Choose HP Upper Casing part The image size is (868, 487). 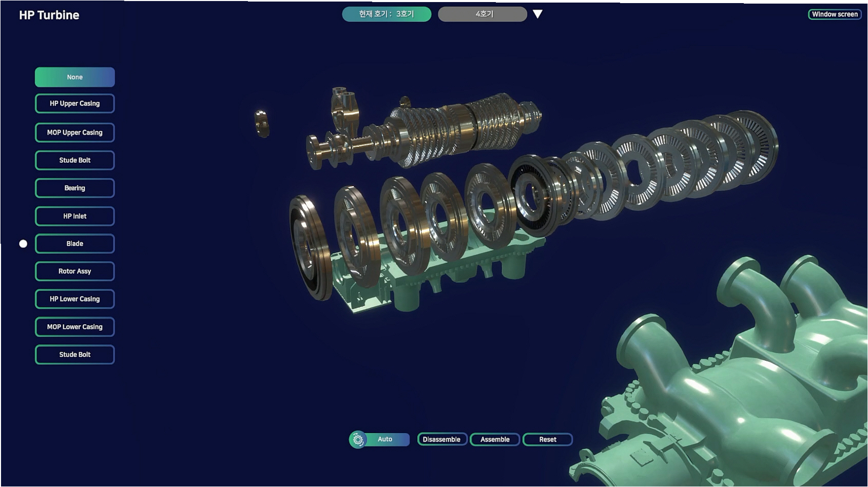click(75, 104)
